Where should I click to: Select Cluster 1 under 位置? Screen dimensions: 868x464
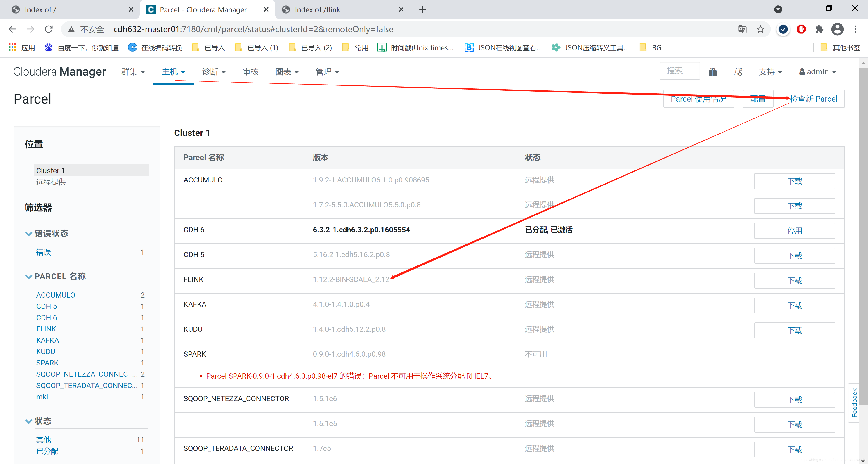coord(91,170)
